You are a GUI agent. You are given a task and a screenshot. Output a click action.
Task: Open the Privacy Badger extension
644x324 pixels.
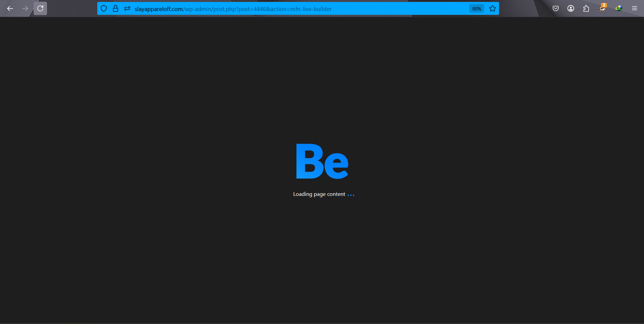point(602,8)
